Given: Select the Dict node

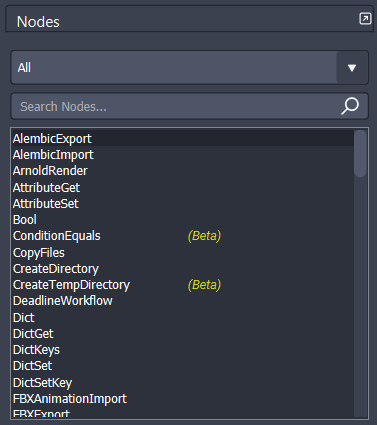Looking at the screenshot, I should (x=183, y=317).
